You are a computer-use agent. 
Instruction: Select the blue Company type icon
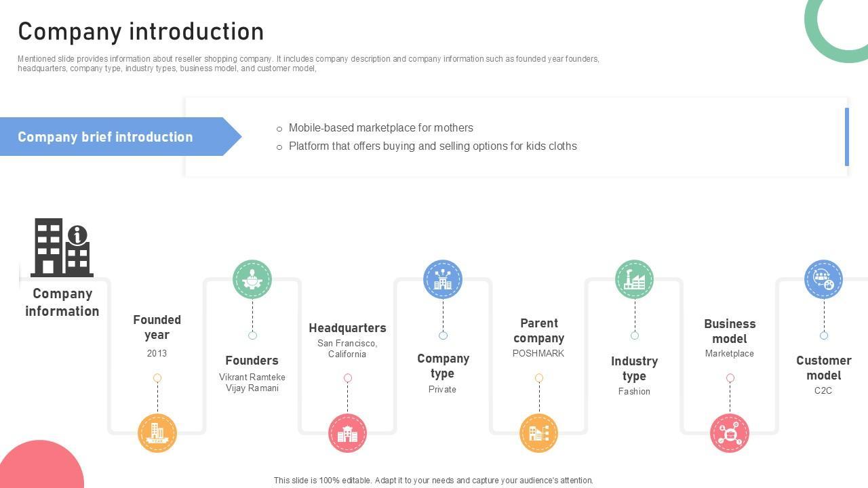[443, 279]
